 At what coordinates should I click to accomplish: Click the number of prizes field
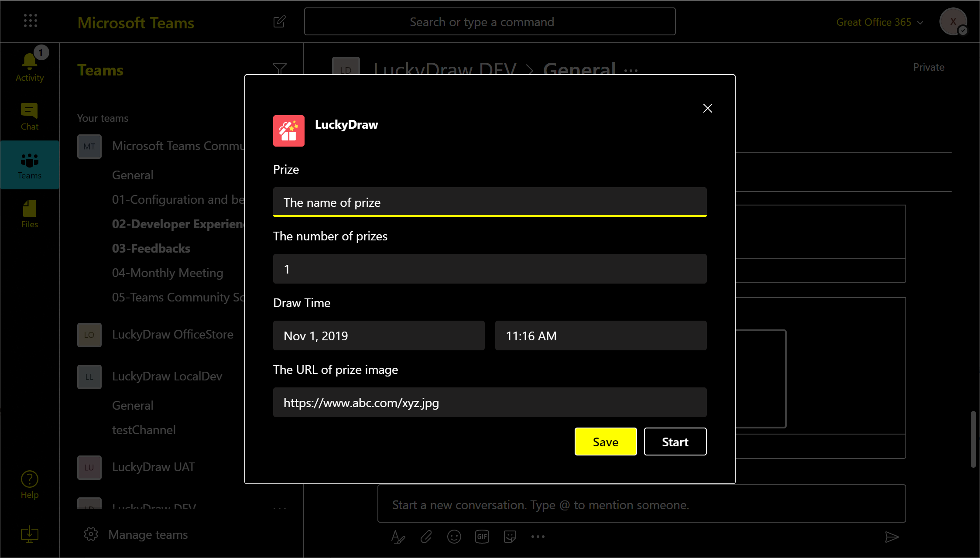pyautogui.click(x=490, y=269)
